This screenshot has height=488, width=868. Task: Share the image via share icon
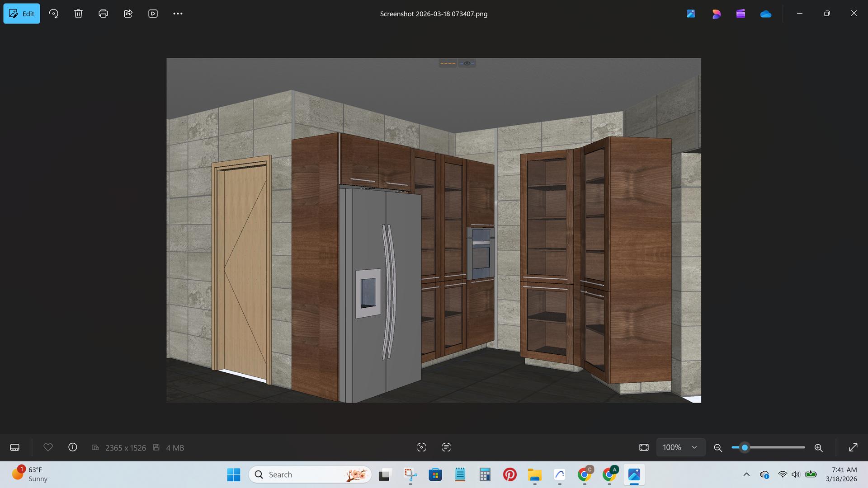click(128, 14)
